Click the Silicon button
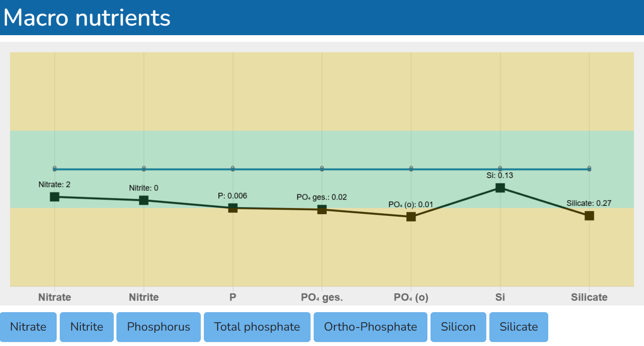 pos(458,327)
